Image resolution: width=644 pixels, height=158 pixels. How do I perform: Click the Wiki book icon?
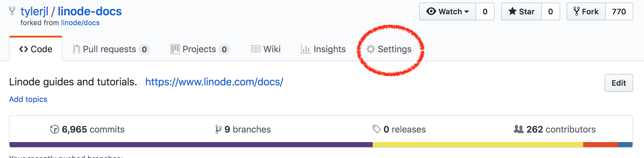coord(255,49)
